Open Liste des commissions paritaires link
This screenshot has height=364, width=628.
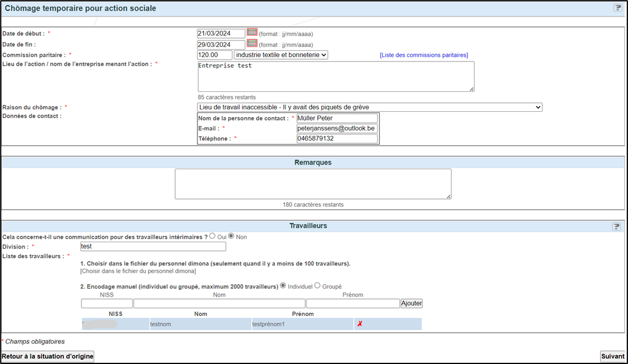point(424,55)
